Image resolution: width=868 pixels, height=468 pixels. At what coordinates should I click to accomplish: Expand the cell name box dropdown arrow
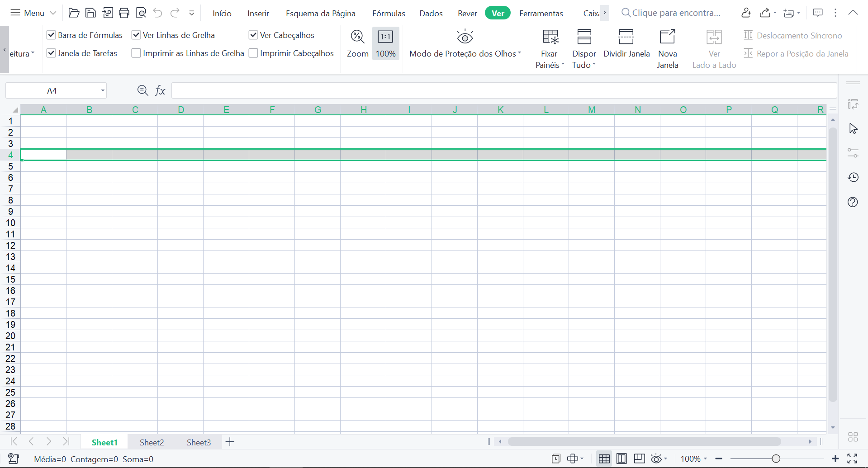pyautogui.click(x=103, y=90)
